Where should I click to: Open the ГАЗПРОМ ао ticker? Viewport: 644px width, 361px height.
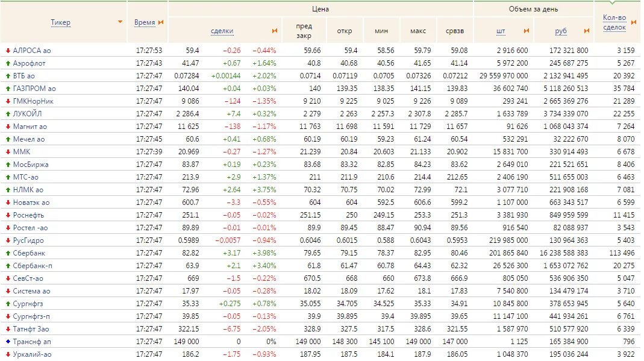(x=34, y=89)
